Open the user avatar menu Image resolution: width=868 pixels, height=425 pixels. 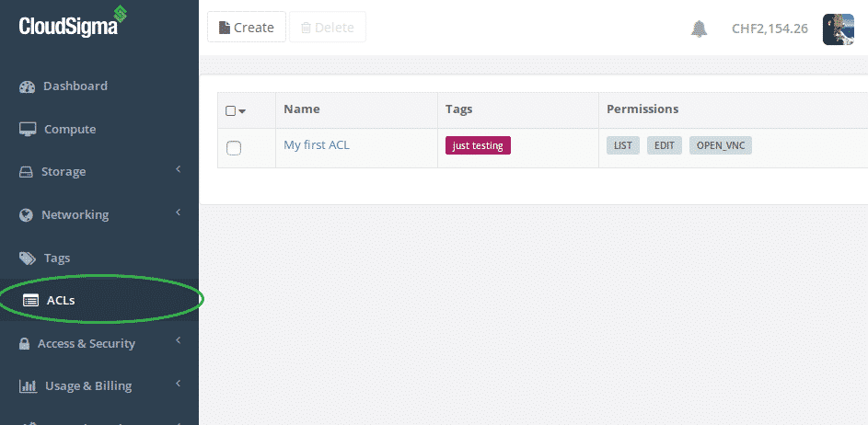click(x=839, y=29)
